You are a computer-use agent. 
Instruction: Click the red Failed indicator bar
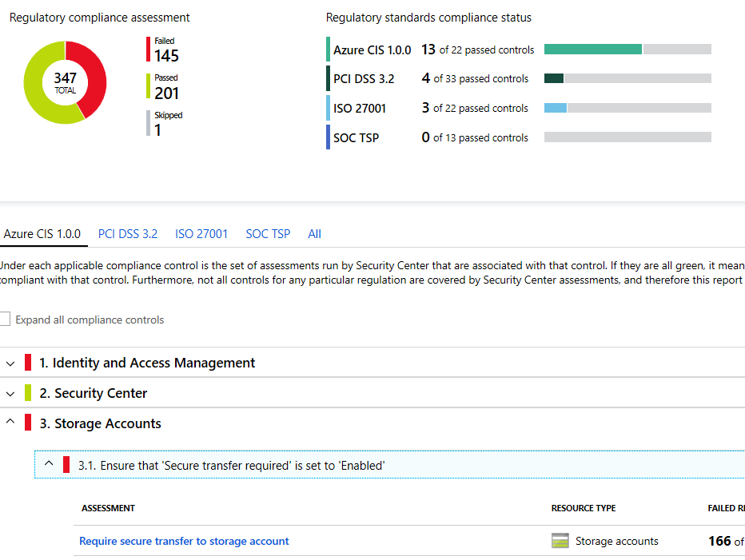(x=146, y=50)
